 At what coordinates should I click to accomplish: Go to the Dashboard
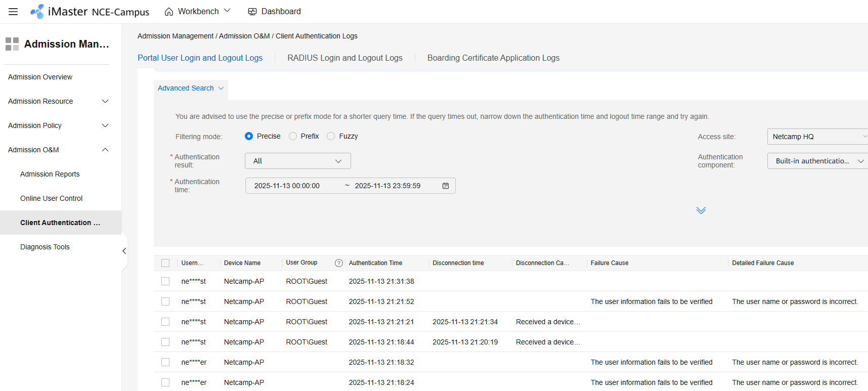coord(274,12)
